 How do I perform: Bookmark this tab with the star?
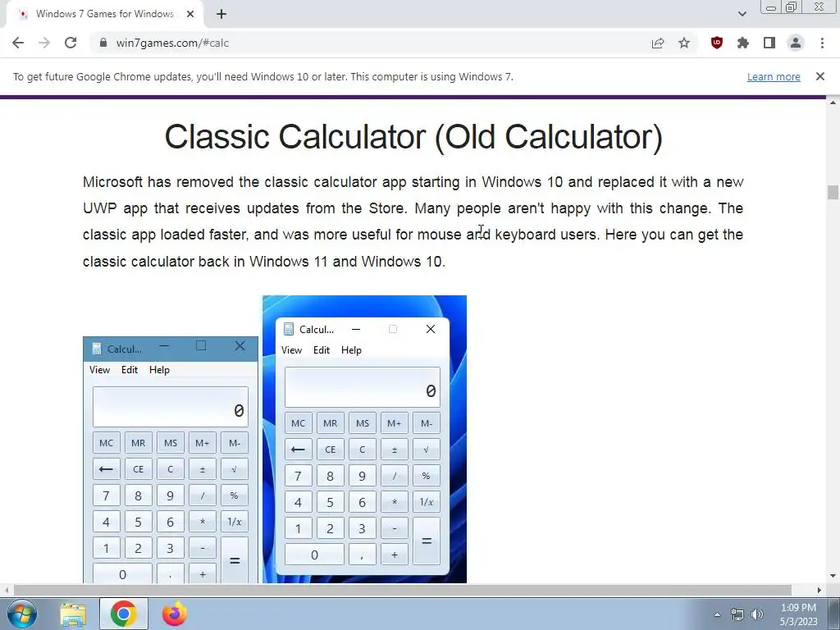(684, 43)
